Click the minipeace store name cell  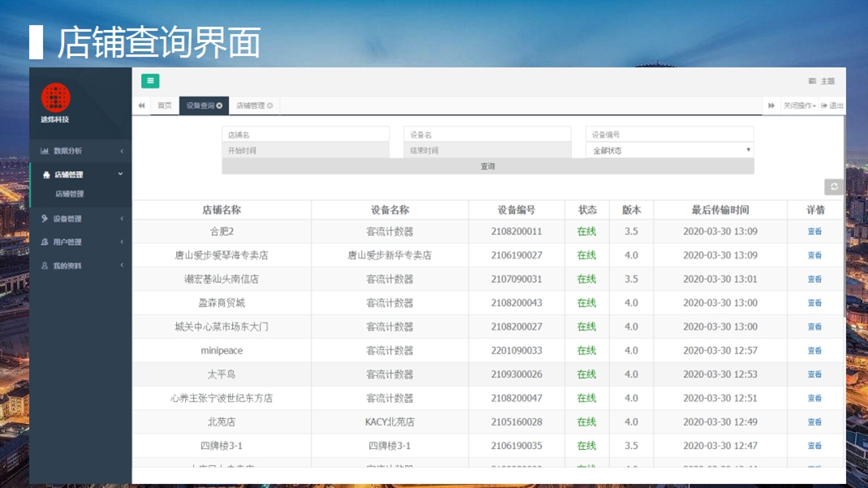[x=221, y=351]
